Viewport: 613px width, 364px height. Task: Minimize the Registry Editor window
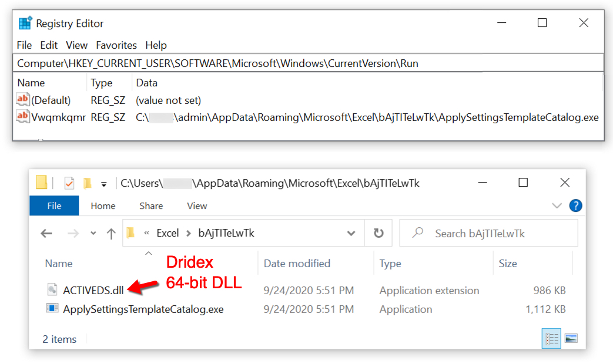(x=501, y=23)
